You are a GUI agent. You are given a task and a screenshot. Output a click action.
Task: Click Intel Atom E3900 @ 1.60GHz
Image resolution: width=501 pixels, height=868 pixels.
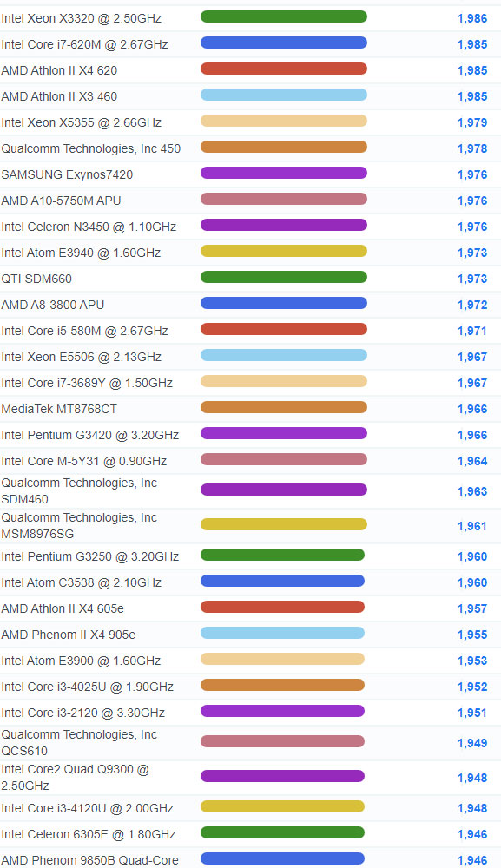point(81,661)
